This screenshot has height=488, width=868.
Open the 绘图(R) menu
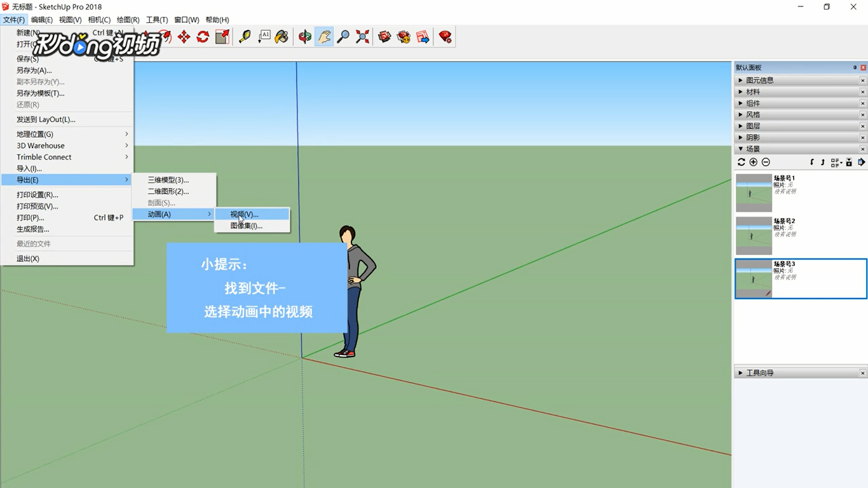pyautogui.click(x=128, y=20)
